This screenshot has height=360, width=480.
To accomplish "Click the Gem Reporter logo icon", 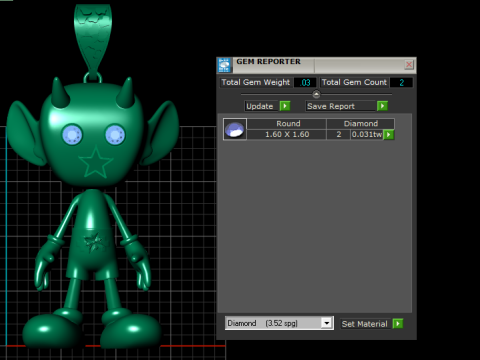I will tap(224, 65).
